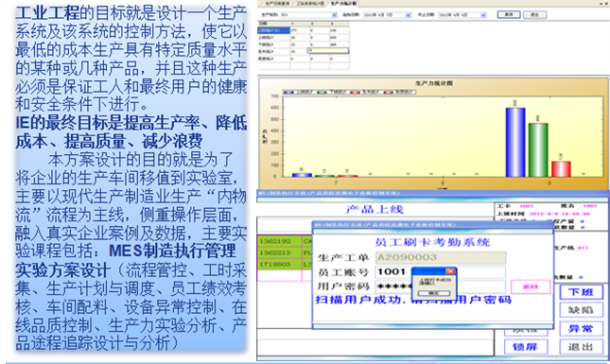This screenshot has width=610, height=364.
Task: Click the blue 上线统计 legend swatch
Action: 288,92
